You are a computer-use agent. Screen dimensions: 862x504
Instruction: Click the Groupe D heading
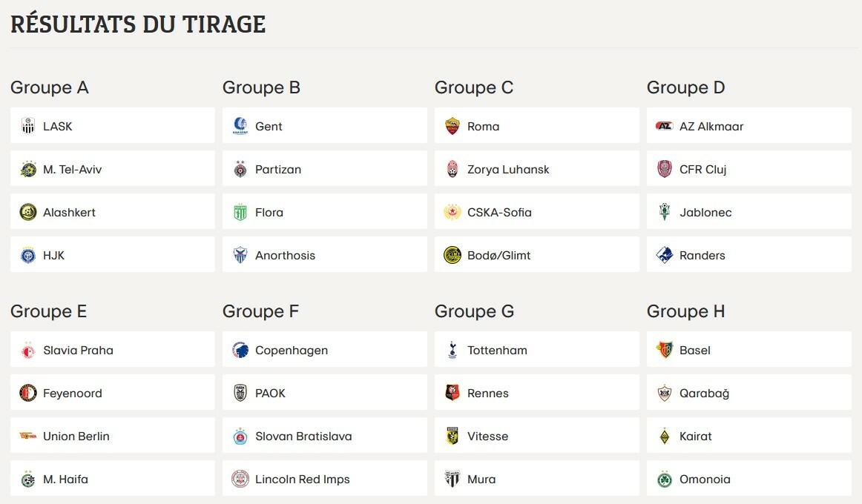coord(685,87)
